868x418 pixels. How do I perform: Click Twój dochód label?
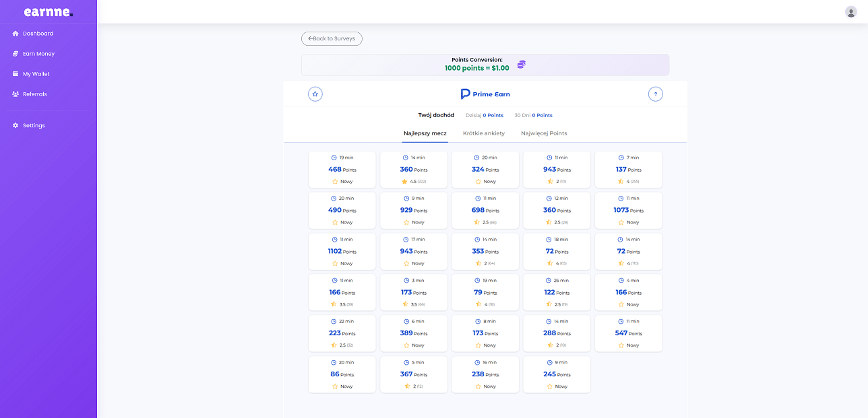pyautogui.click(x=436, y=115)
